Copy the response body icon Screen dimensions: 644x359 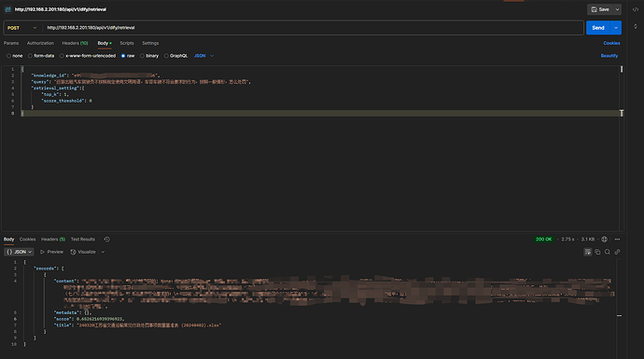pyautogui.click(x=597, y=252)
